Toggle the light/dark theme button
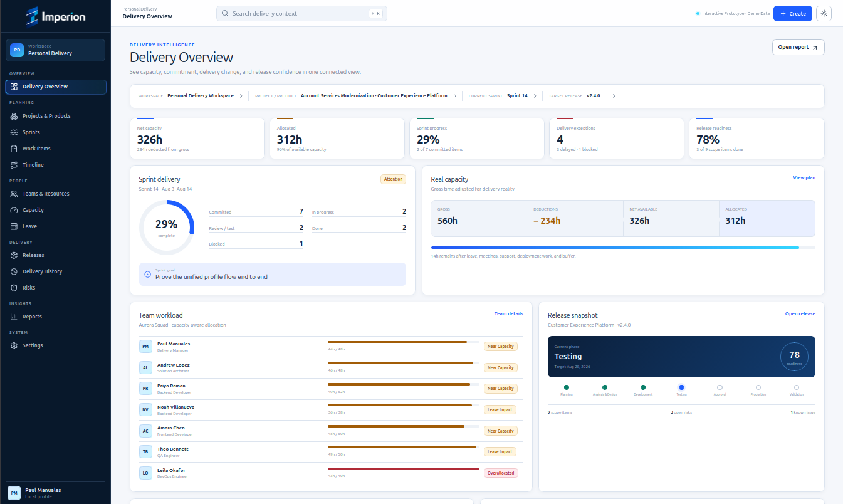 pyautogui.click(x=824, y=13)
